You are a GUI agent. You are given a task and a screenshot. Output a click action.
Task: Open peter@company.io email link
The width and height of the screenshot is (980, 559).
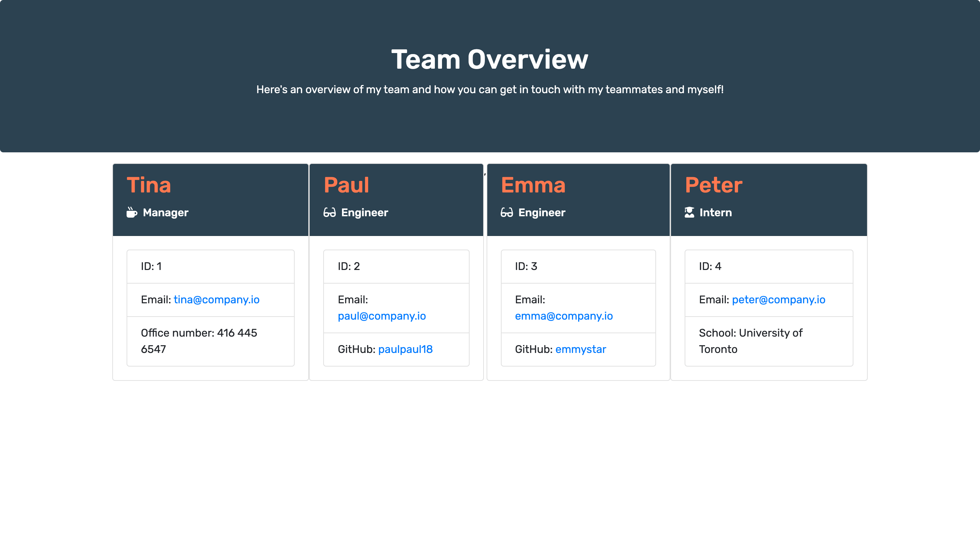click(x=778, y=300)
